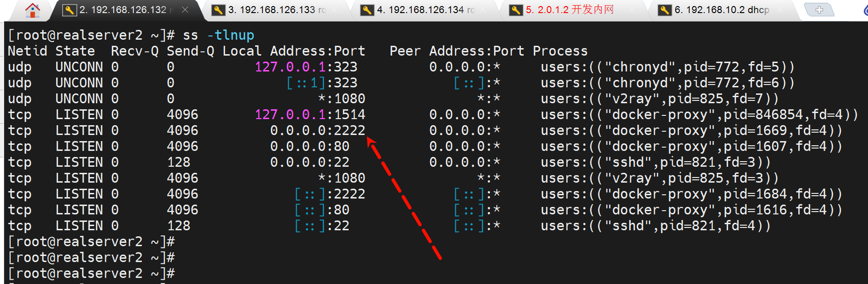Click the 127.0.0.1:1514 local address entry
Image resolution: width=868 pixels, height=284 pixels.
pyautogui.click(x=310, y=114)
